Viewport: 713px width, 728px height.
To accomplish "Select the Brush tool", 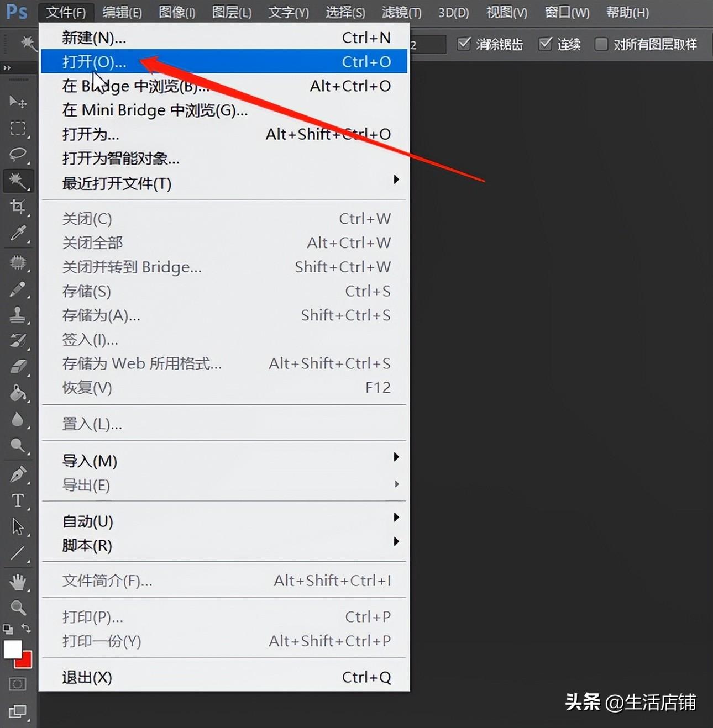I will pos(18,288).
